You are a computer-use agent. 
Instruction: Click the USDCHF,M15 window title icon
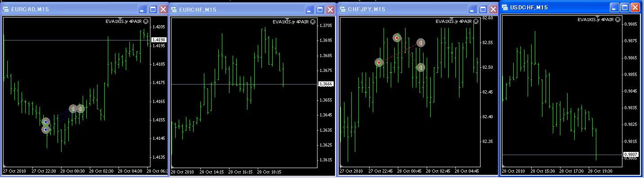pyautogui.click(x=504, y=7)
